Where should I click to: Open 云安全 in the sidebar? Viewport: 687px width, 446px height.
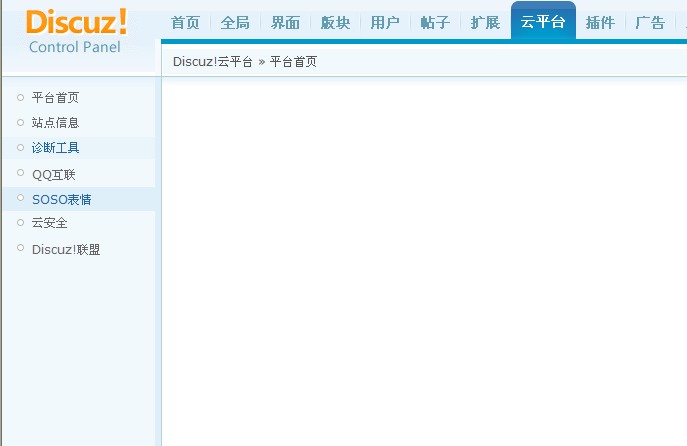[x=50, y=223]
